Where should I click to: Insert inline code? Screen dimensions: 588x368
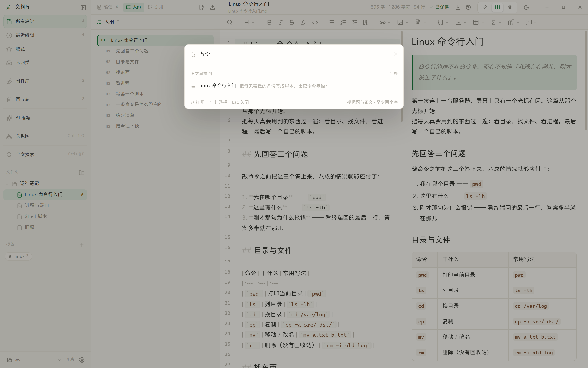[x=315, y=22]
